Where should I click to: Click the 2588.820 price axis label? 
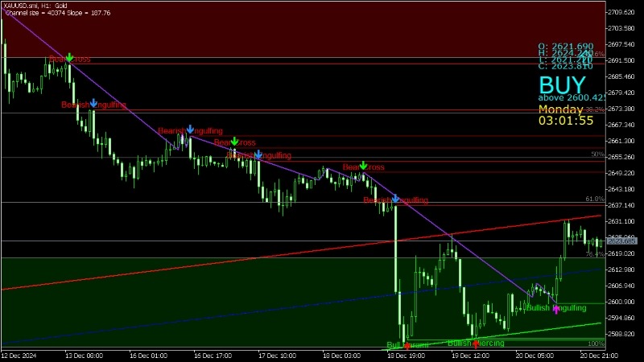point(621,334)
